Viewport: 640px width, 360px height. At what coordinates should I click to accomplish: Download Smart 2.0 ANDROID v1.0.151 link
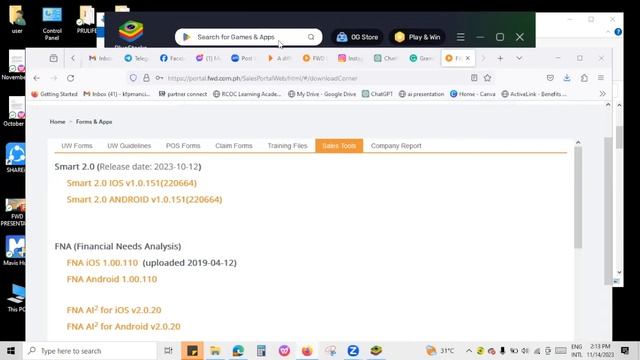pyautogui.click(x=144, y=199)
